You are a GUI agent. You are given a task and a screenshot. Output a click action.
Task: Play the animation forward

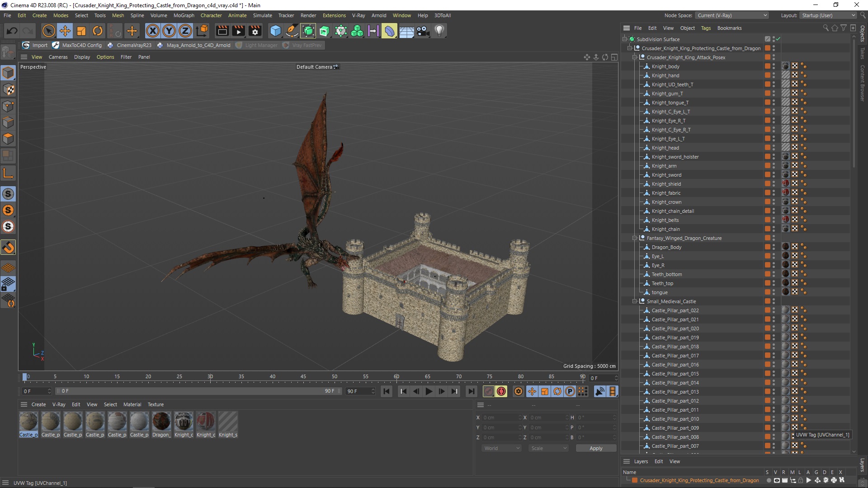(429, 391)
